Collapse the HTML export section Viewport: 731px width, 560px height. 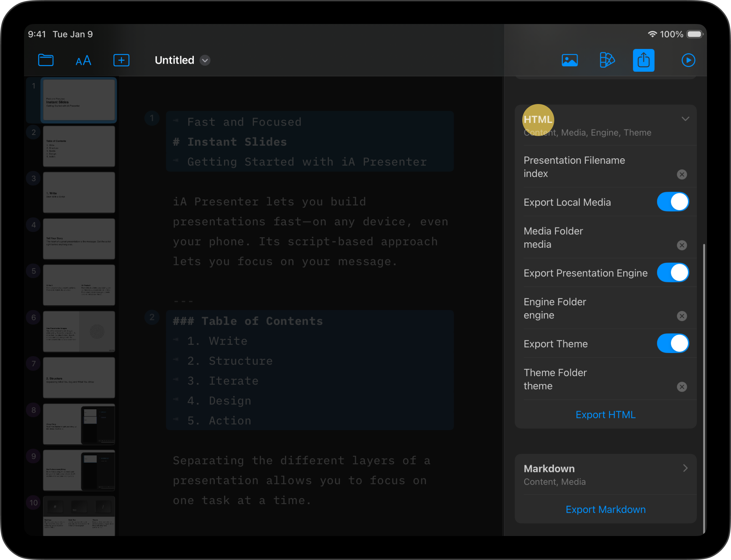click(x=685, y=119)
